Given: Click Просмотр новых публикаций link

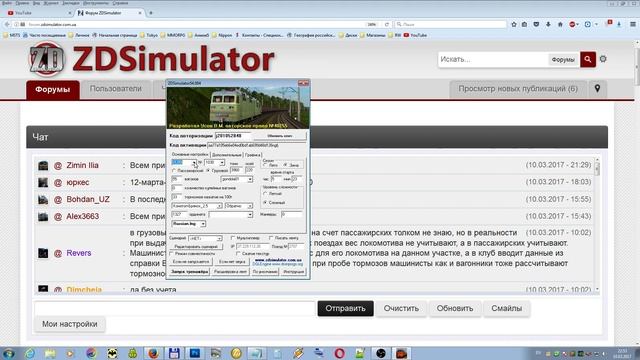Looking at the screenshot, I should 518,89.
